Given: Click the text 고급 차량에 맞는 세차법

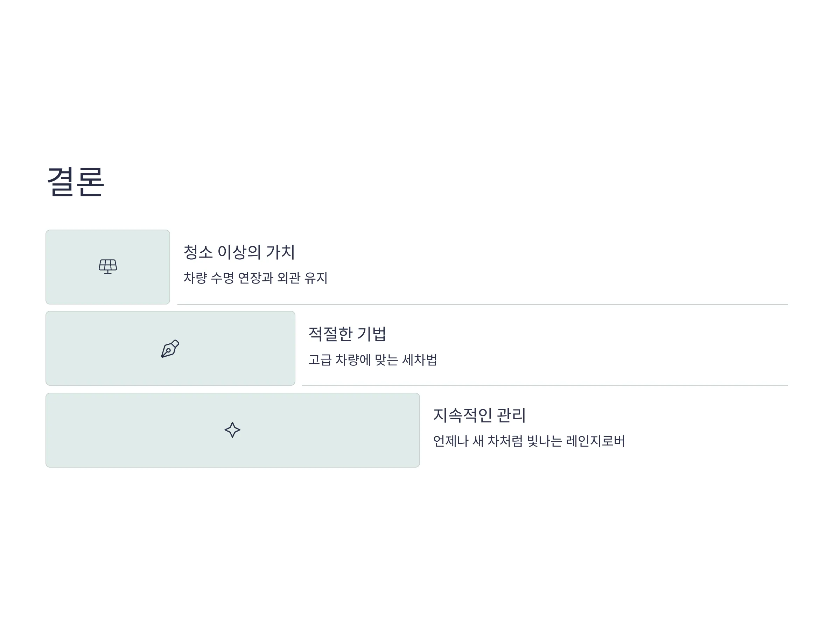Looking at the screenshot, I should point(372,359).
